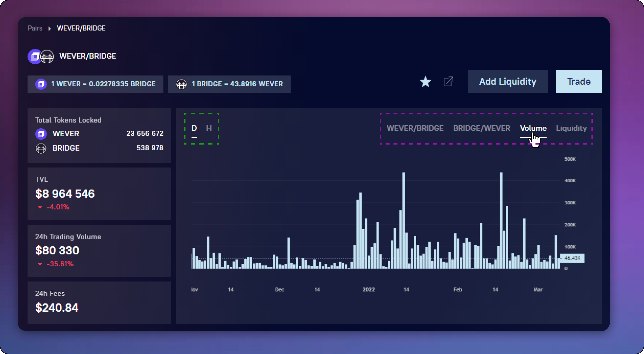Add pair to favorites with star icon
Viewport: 644px width, 354px height.
[425, 82]
